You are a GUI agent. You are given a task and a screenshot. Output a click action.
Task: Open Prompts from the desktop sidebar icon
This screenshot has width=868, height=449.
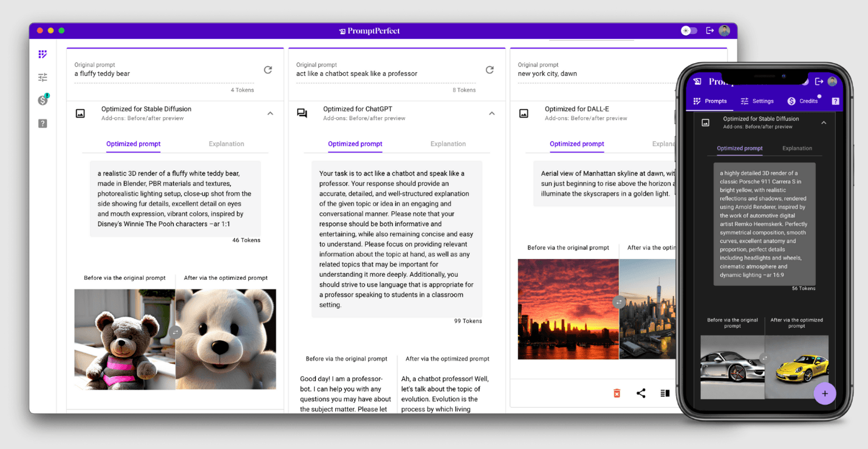pyautogui.click(x=43, y=55)
